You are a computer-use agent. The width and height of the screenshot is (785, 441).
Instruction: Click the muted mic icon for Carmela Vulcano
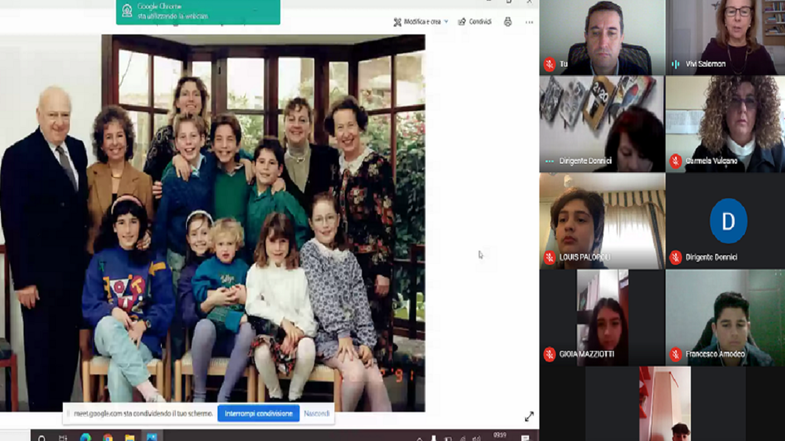676,161
